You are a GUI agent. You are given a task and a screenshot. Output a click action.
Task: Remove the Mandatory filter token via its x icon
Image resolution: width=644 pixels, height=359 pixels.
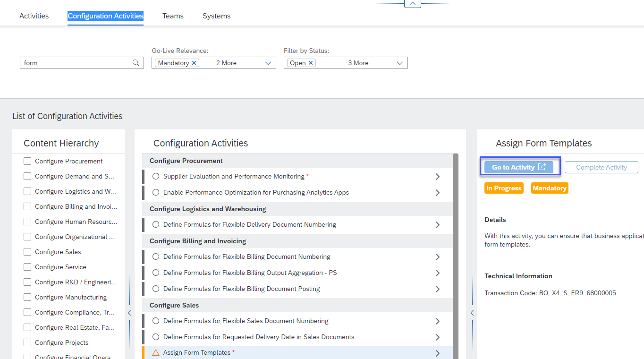[194, 62]
